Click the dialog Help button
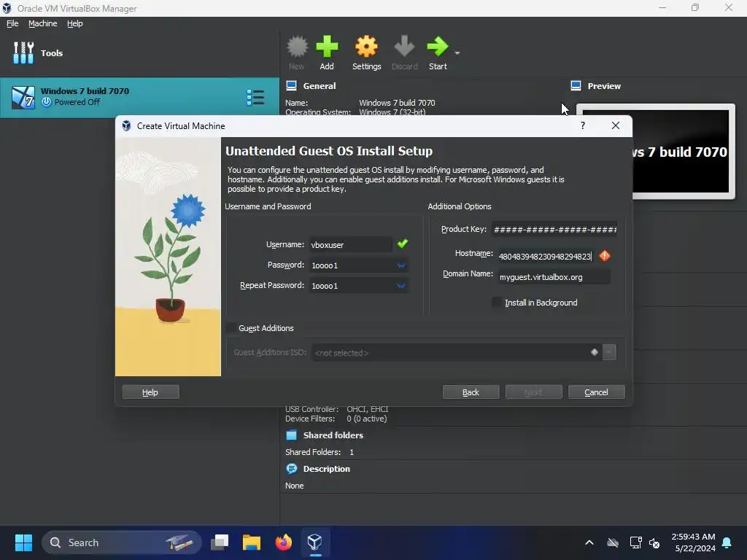The image size is (747, 560). tap(150, 392)
